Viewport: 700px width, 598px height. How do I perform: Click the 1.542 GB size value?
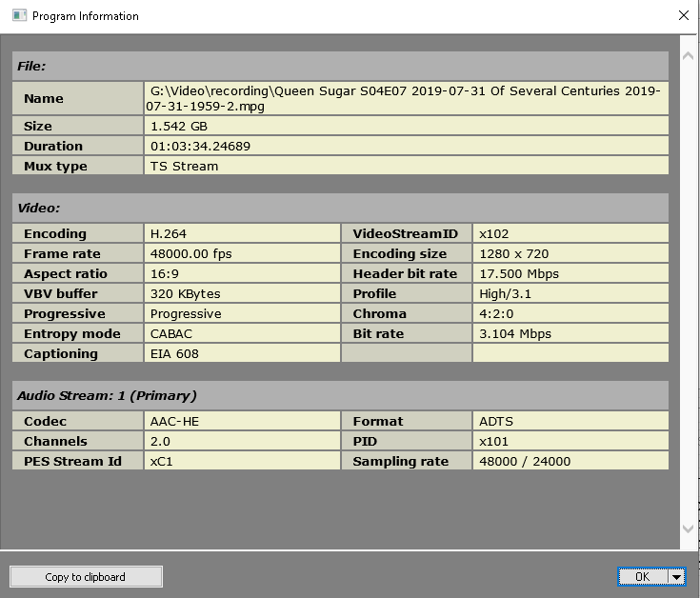click(x=179, y=126)
